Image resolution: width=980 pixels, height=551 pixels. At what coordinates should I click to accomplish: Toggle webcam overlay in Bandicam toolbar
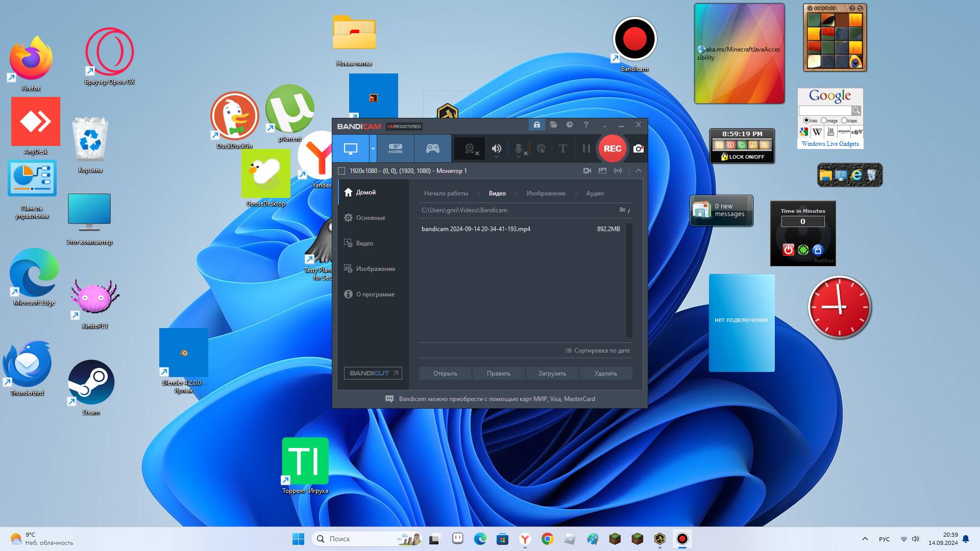click(x=470, y=148)
